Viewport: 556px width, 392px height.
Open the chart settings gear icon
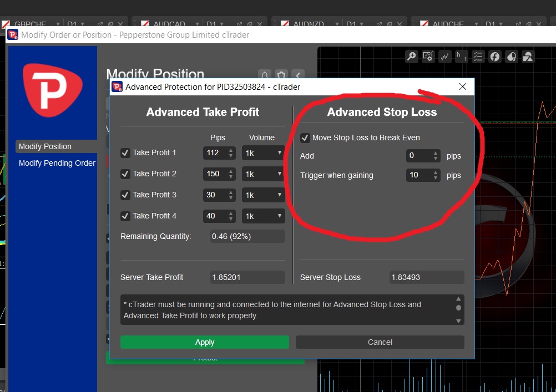coord(428,57)
